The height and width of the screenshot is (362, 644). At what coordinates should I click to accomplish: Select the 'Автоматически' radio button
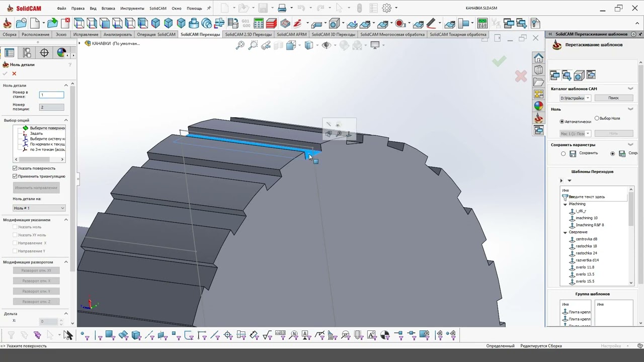coord(562,122)
